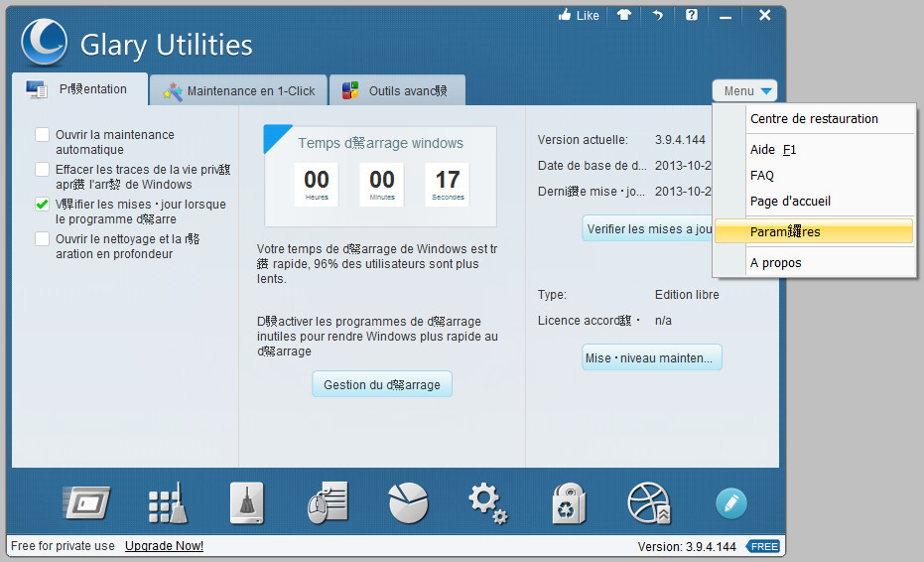Click the Like thumbs-up button

coord(578,15)
